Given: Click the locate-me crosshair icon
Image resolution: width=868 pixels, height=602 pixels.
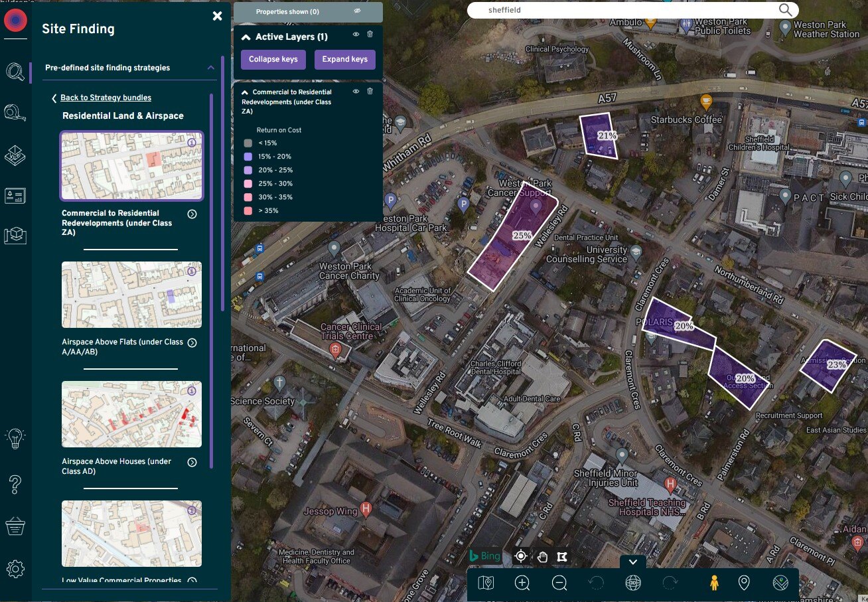Looking at the screenshot, I should (521, 556).
